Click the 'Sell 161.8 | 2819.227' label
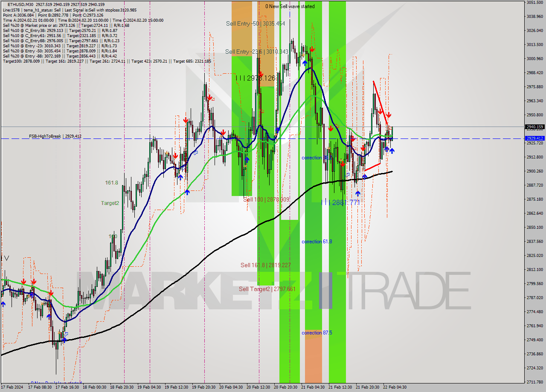The image size is (546, 392). click(265, 265)
